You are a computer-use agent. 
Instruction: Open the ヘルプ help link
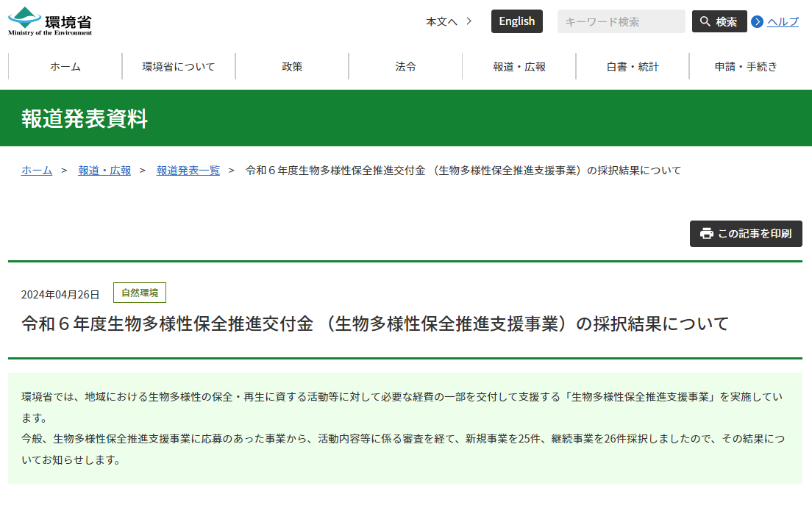point(783,21)
